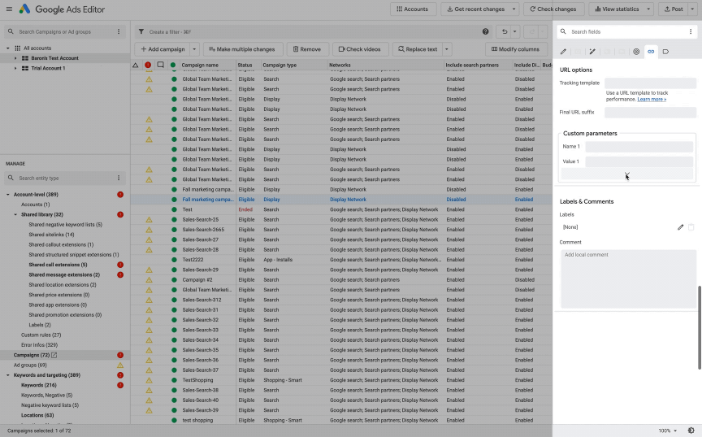Open the hamburger main menu
702x437 pixels.
[9, 9]
